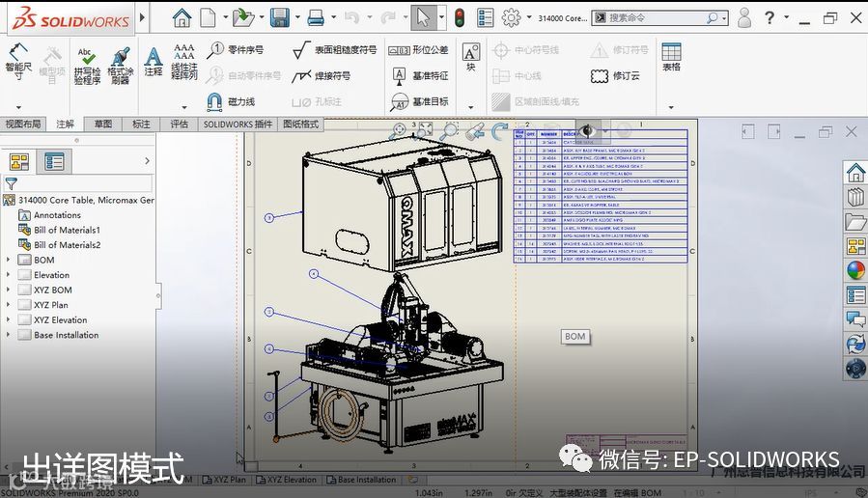Insert a Note (注释) annotation
This screenshot has height=498, width=868.
[x=154, y=61]
